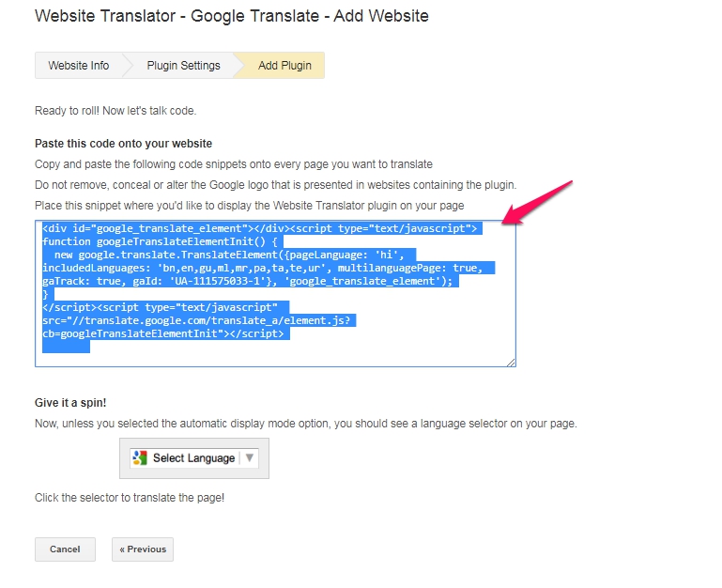The height and width of the screenshot is (588, 722).
Task: Click the 'Place this snippet where you'd like' instruction
Action: (x=250, y=206)
